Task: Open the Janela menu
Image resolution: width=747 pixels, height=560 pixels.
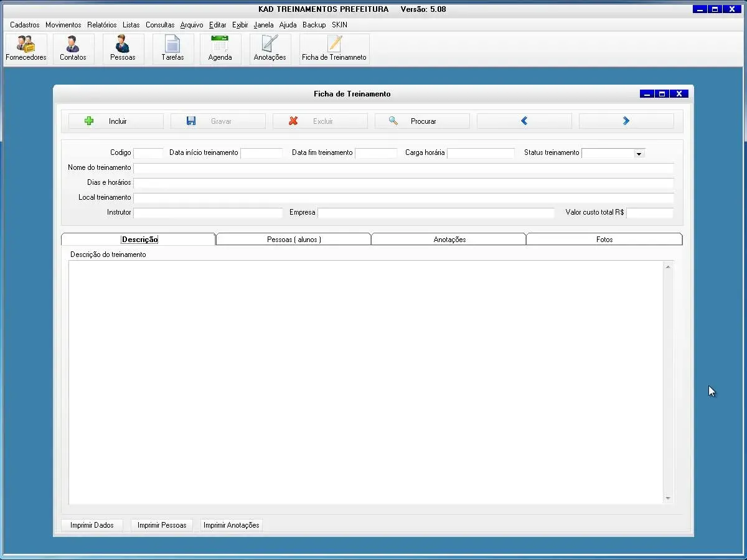Action: tap(264, 25)
